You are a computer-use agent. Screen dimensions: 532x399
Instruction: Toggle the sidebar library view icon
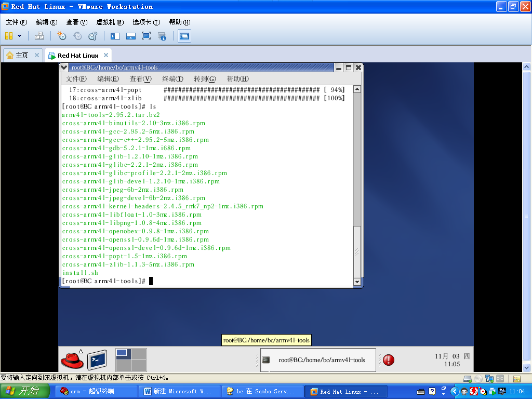click(115, 36)
